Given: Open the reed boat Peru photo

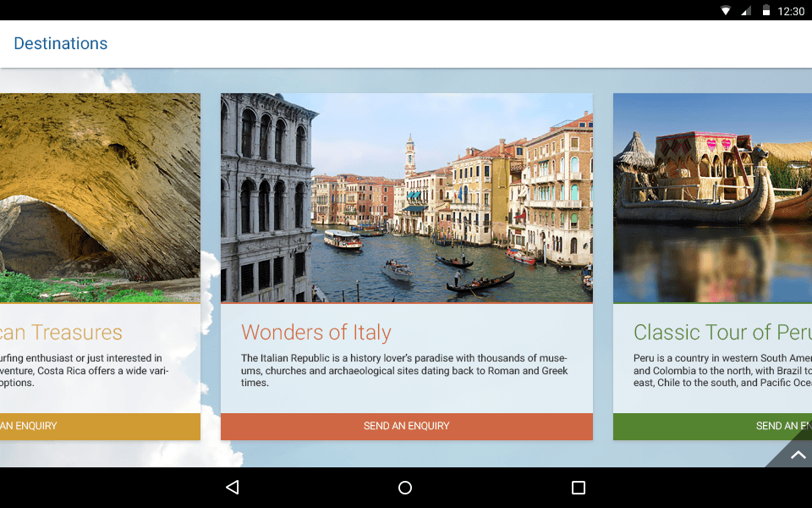Looking at the screenshot, I should click(x=712, y=197).
